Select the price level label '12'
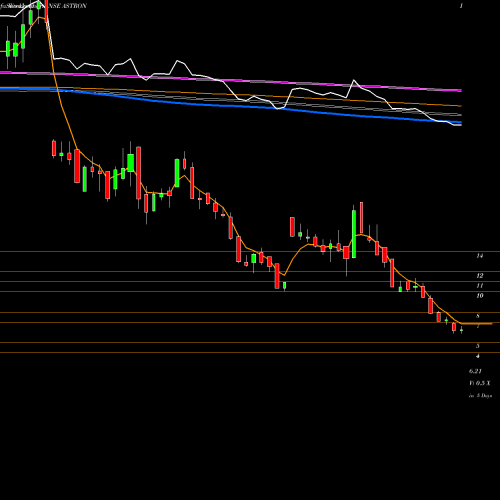500x500 pixels. [x=480, y=276]
